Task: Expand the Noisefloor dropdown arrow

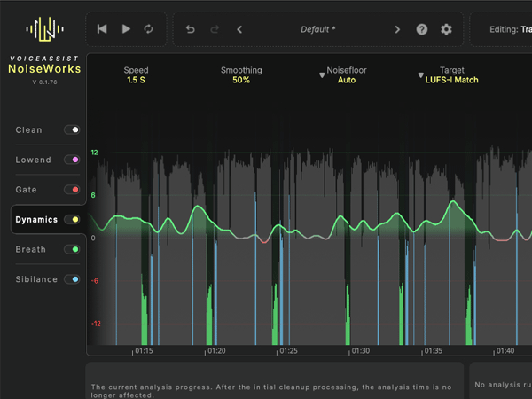Action: click(322, 75)
